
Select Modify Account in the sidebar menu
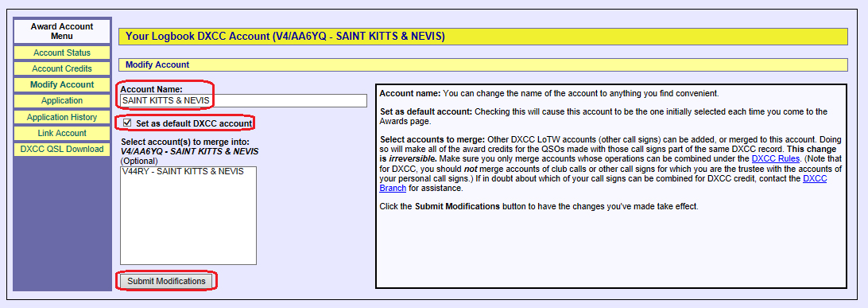62,84
